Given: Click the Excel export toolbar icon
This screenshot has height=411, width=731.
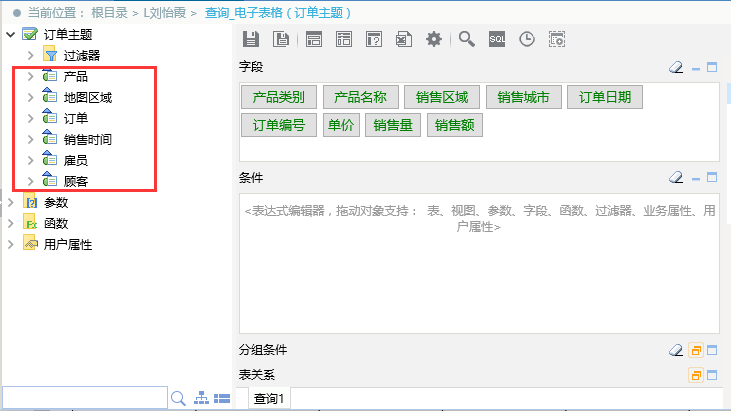Looking at the screenshot, I should pos(404,39).
